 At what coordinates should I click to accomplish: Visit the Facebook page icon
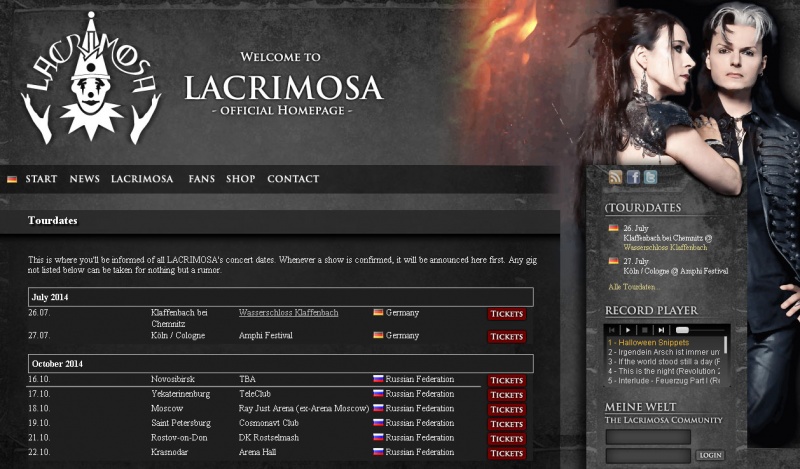(x=633, y=177)
